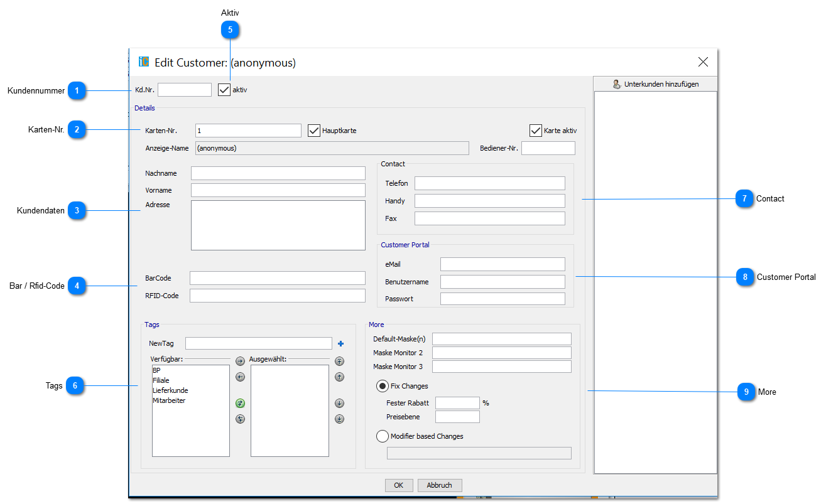Move selected tag up one position
This screenshot has width=826, height=504.
339,377
